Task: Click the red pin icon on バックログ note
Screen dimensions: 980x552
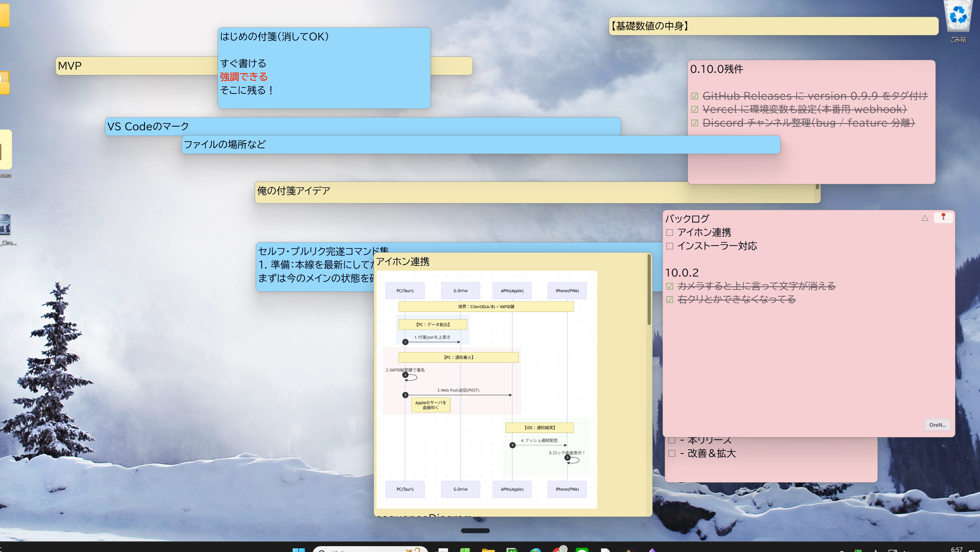Action: point(943,217)
